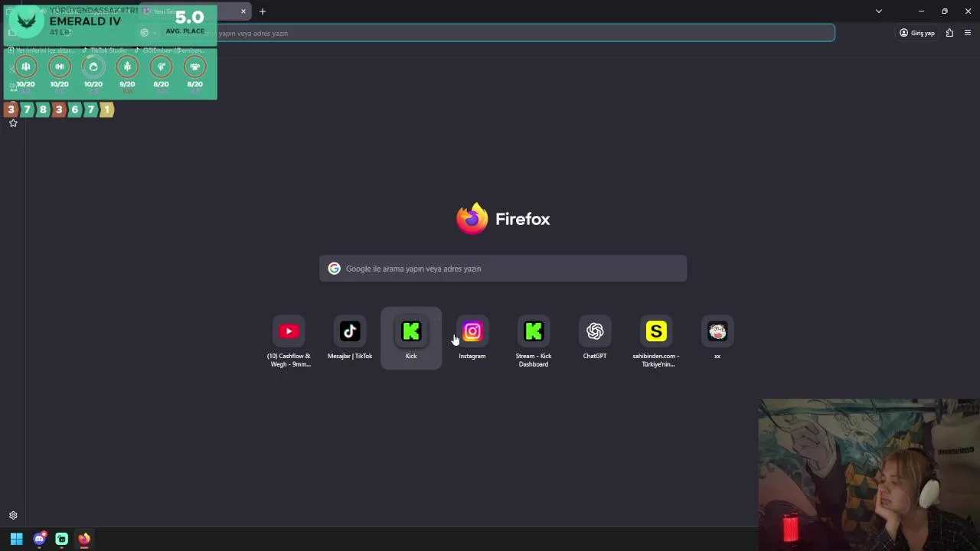Open the Kick shortcut tile
Screen dimensions: 980x551
411,339
